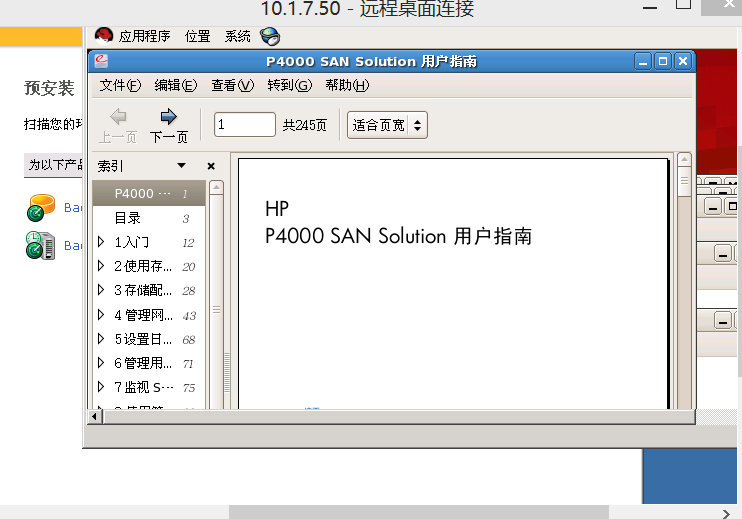This screenshot has height=519, width=742.
Task: Click the PDF viewer window title icon
Action: point(101,61)
